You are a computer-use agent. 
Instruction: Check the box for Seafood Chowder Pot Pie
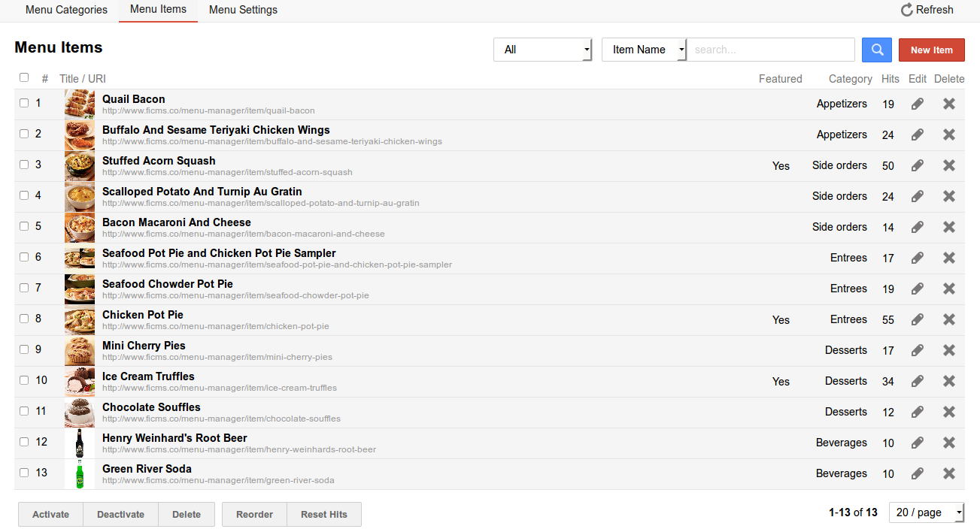(x=24, y=288)
